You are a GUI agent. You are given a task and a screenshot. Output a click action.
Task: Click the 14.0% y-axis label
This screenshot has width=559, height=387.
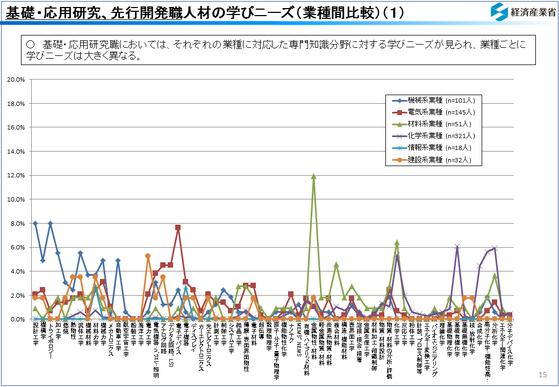coord(16,151)
